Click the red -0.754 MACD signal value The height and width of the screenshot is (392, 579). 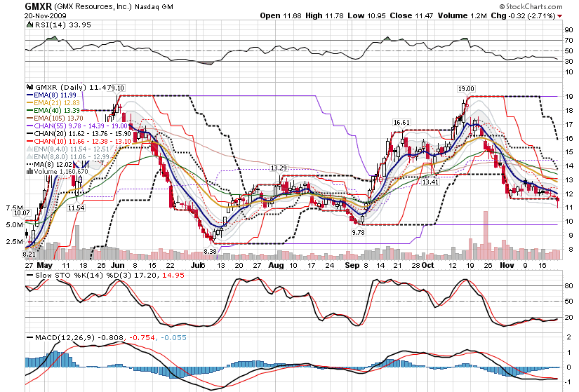pos(142,338)
